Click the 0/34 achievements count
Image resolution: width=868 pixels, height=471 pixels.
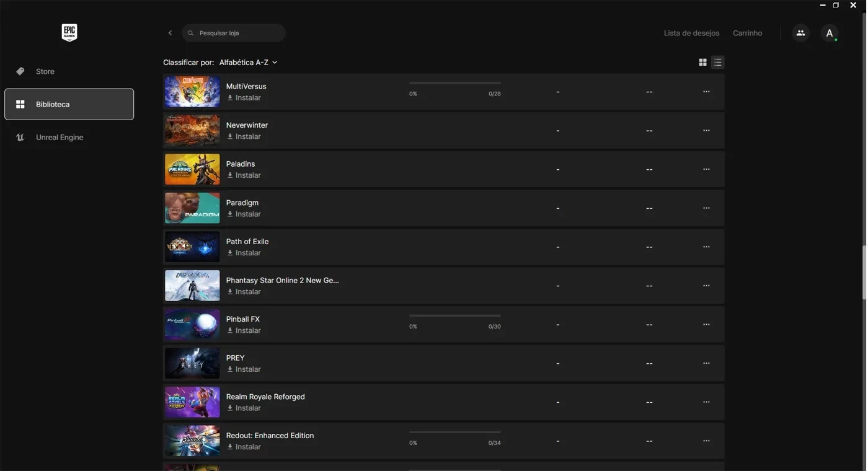pyautogui.click(x=494, y=443)
